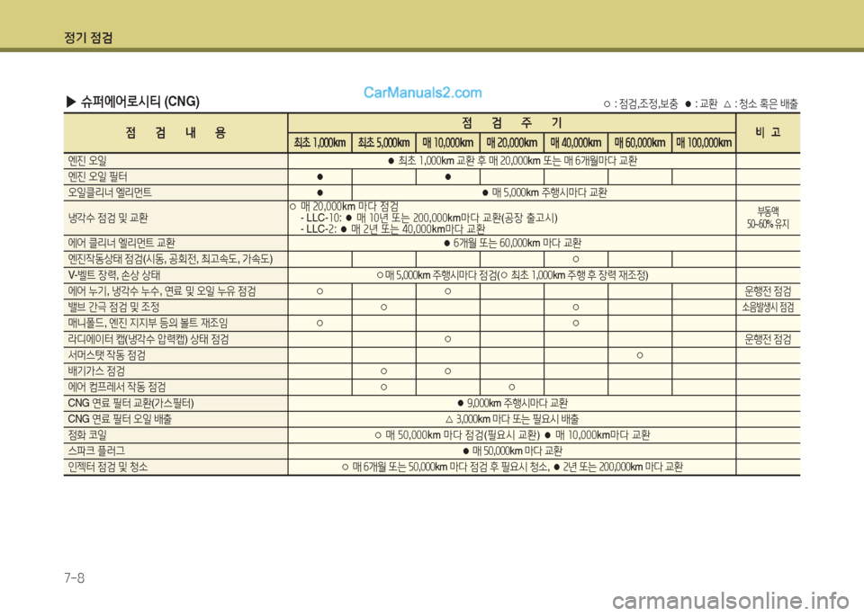Click the '매 5,000km 주행시마다 교환' note
864x616 pixels.
coord(544,192)
